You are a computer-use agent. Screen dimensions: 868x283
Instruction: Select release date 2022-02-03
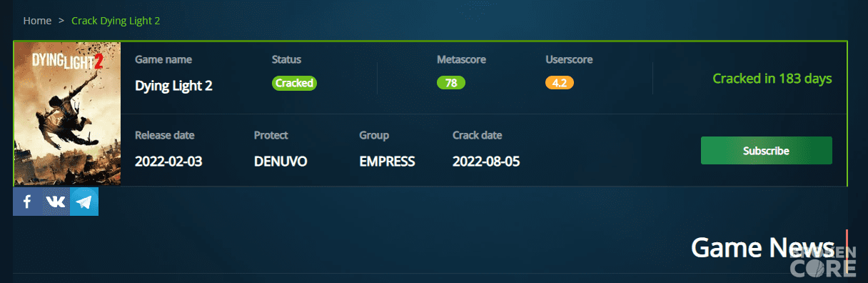[168, 162]
